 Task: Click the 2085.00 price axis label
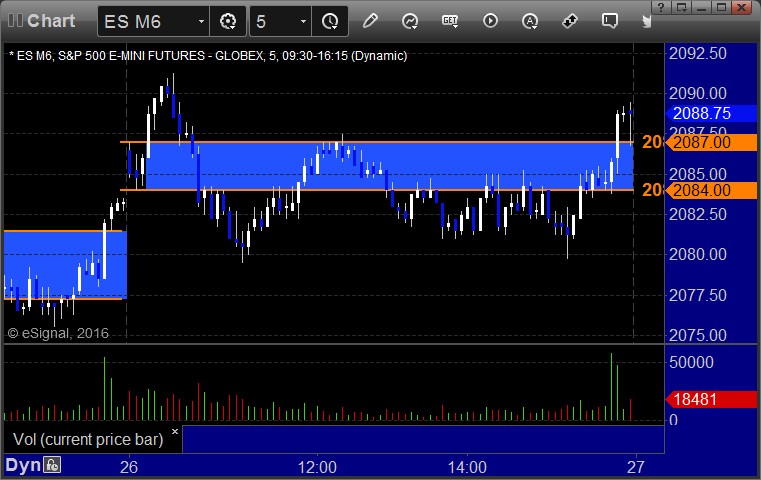(x=697, y=174)
